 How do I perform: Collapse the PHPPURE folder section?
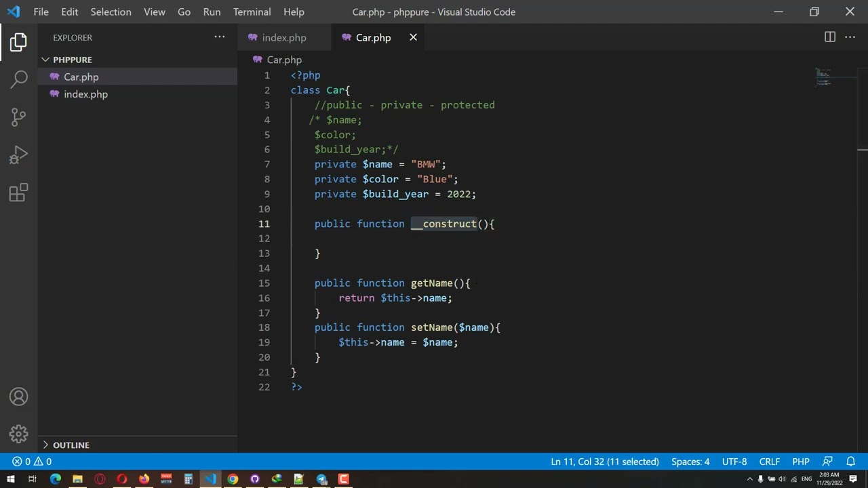pos(138,60)
